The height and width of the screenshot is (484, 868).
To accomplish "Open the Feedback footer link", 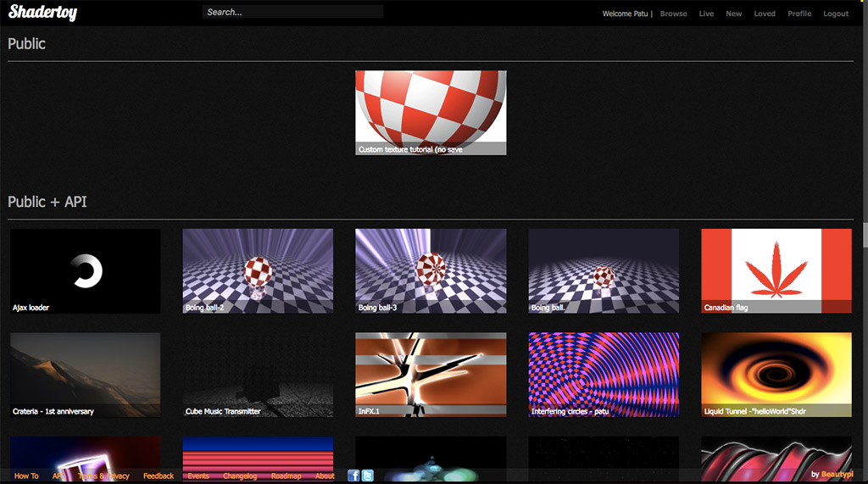I will click(159, 476).
